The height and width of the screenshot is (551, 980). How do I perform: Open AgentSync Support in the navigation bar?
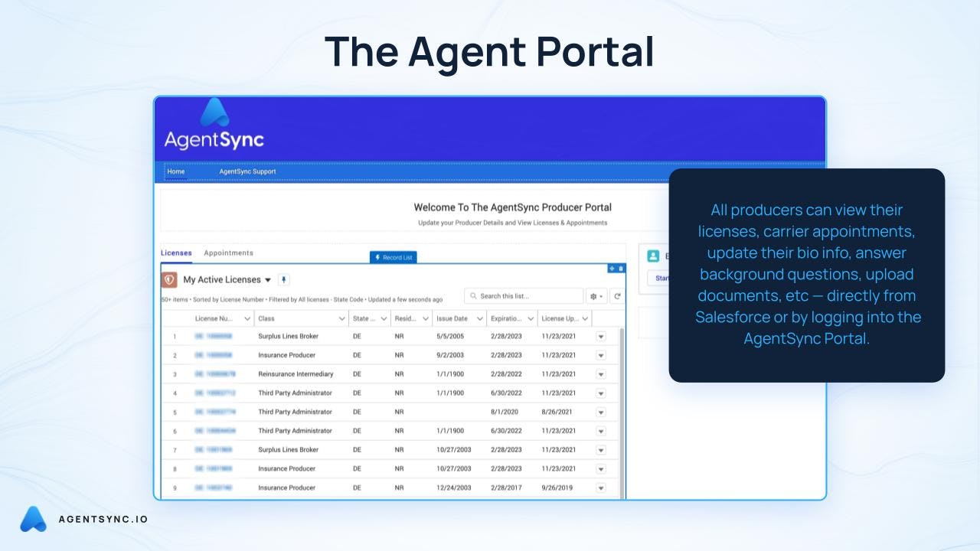(247, 171)
